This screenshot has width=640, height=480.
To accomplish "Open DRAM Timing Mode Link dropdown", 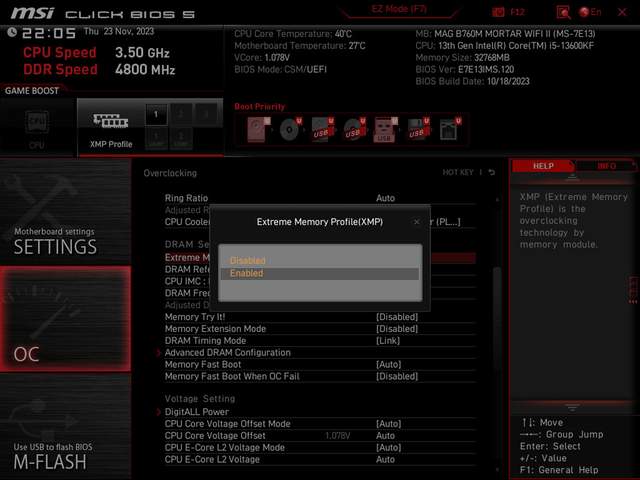I will (x=388, y=340).
